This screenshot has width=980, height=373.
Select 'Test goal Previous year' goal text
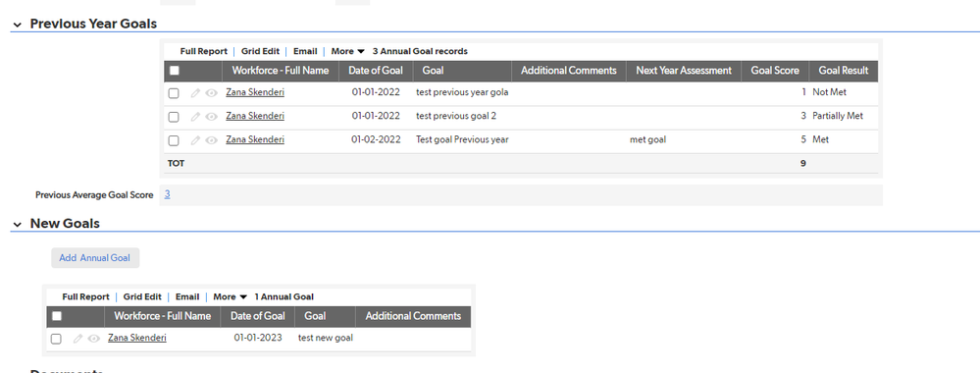tap(462, 139)
